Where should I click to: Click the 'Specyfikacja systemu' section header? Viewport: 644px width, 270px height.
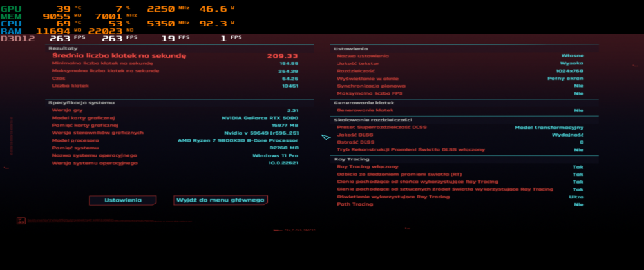pyautogui.click(x=81, y=102)
